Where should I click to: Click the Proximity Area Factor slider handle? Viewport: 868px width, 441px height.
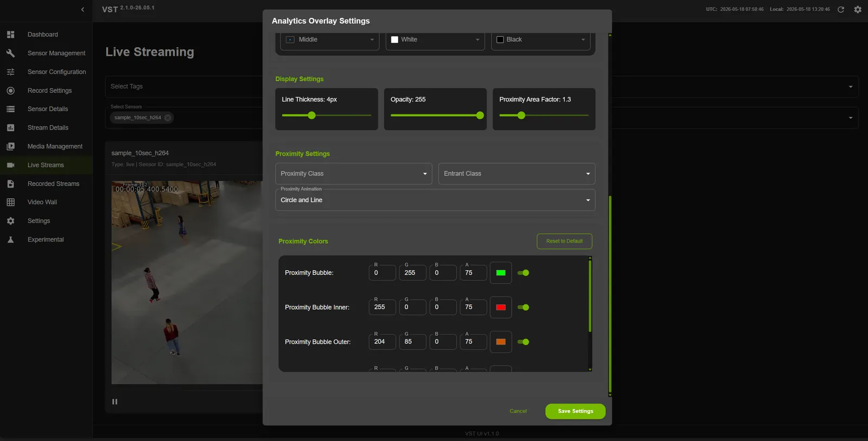tap(521, 116)
